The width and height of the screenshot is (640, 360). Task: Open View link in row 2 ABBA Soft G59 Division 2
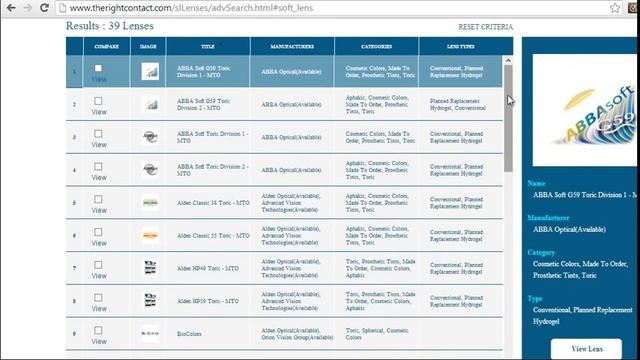[x=99, y=112]
